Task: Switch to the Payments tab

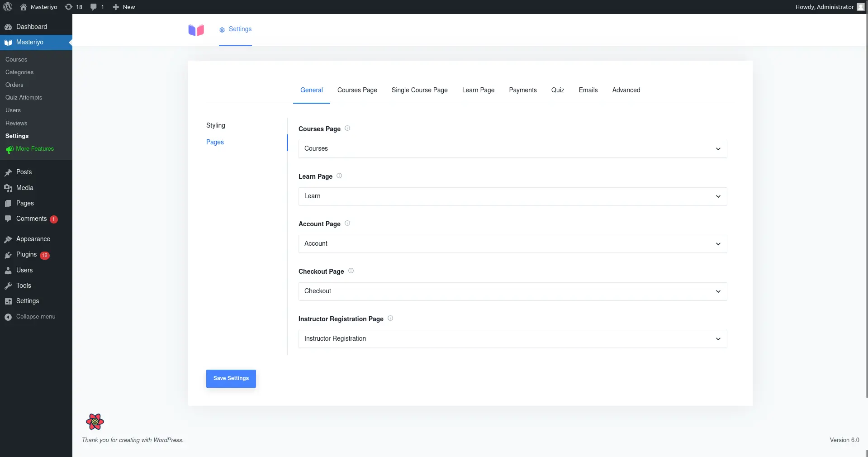Action: click(523, 90)
